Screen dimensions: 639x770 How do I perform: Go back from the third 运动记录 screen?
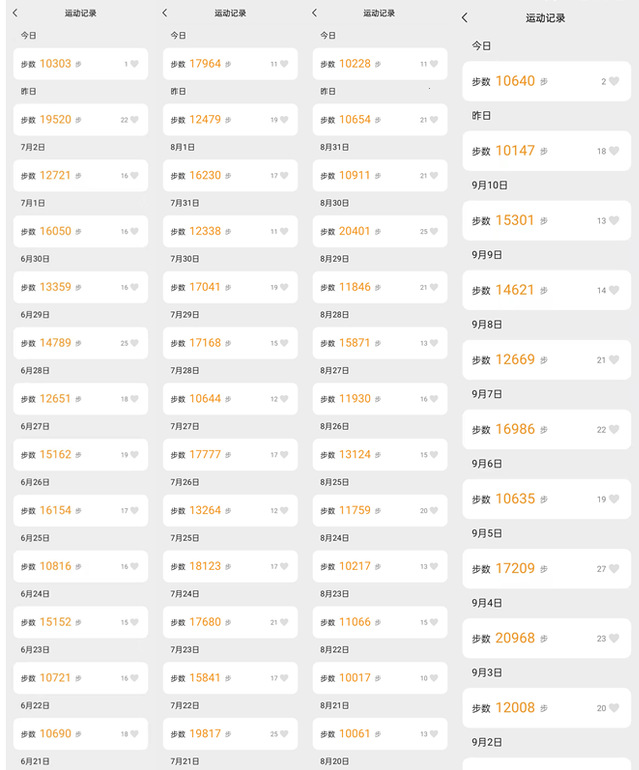point(314,13)
